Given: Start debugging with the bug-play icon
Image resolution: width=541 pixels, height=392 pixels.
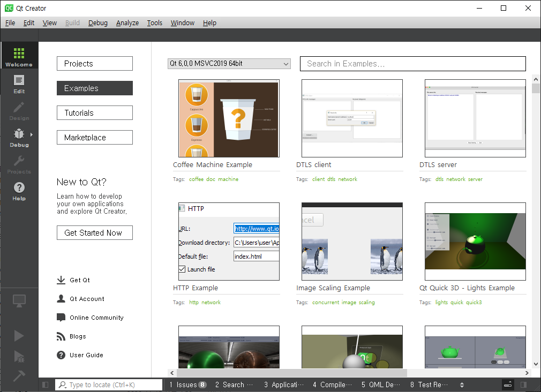Looking at the screenshot, I should [19, 356].
